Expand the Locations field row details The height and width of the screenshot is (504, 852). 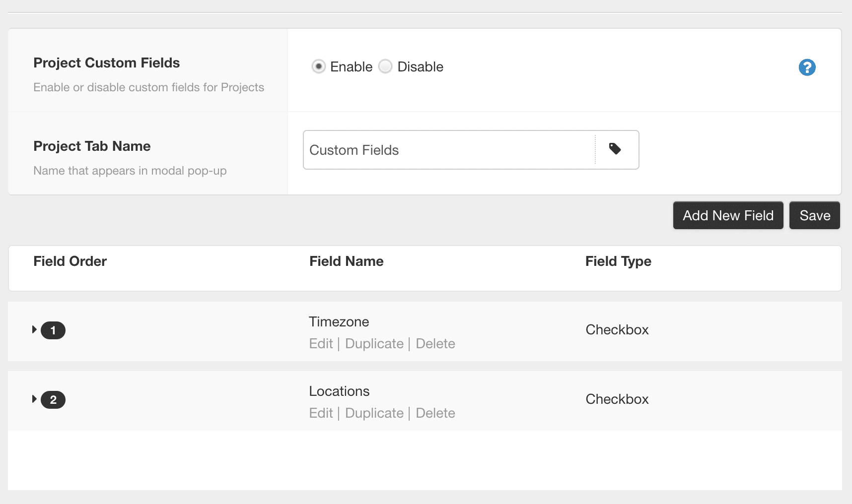34,398
